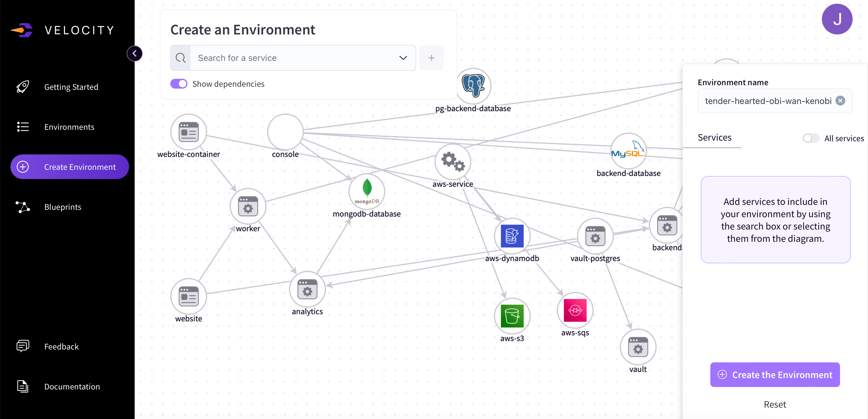Click the chat bubble icon beside Feedback
868x419 pixels.
[x=22, y=346]
